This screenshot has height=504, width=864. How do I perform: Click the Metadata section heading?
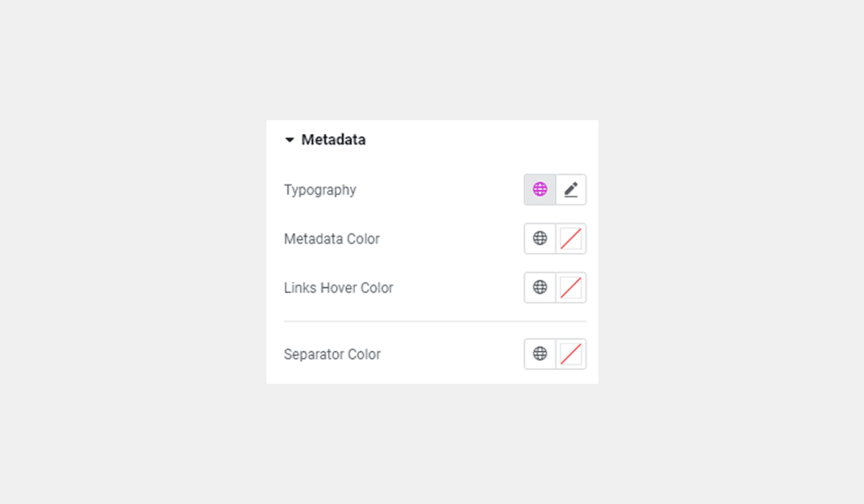(x=335, y=140)
